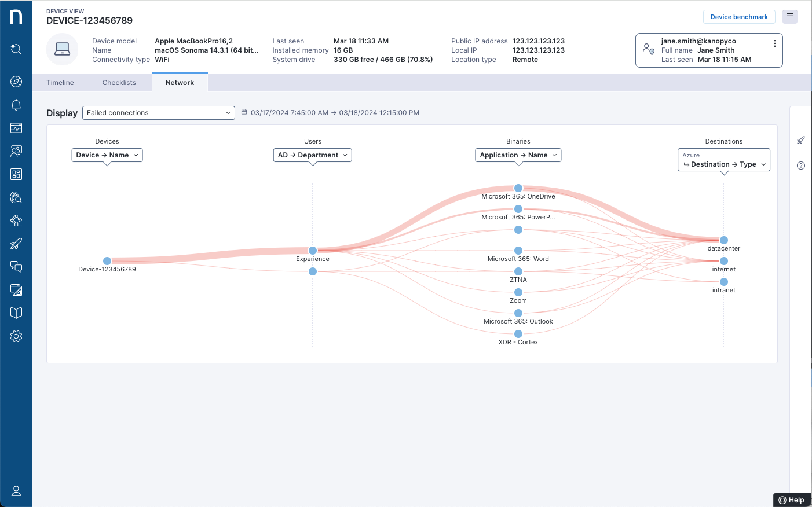This screenshot has width=812, height=507.
Task: Switch to the Timeline tab
Action: 60,83
